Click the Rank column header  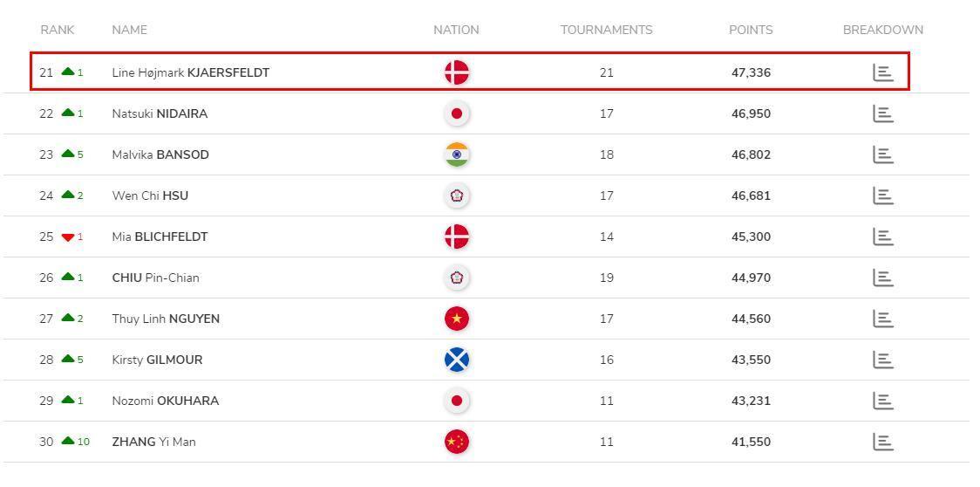[x=58, y=30]
